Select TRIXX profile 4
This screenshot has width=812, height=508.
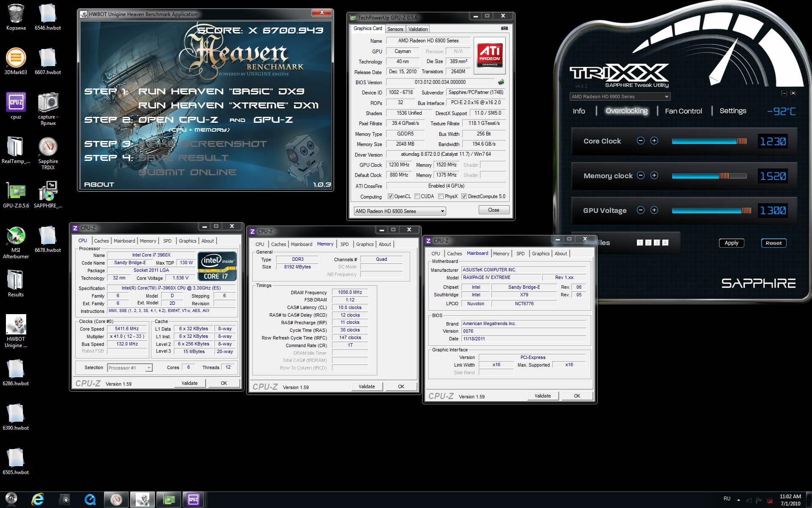click(x=665, y=243)
